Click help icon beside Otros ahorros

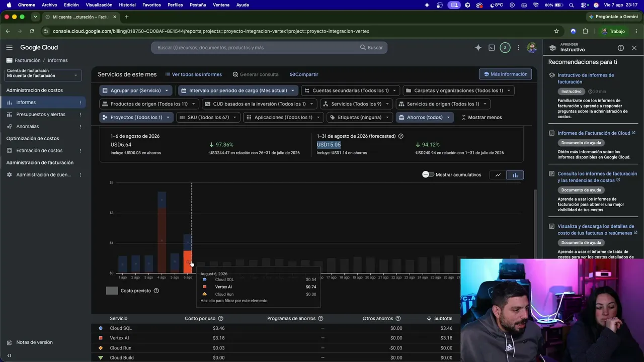coord(398,318)
